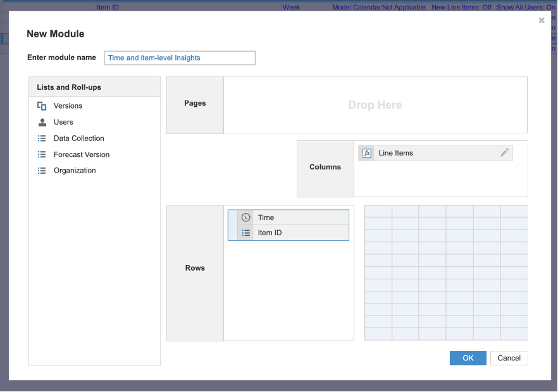
Task: Select the Data Collection list icon
Action: [x=42, y=138]
